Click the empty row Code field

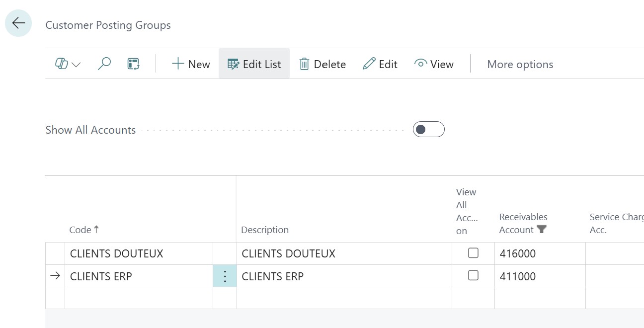pyautogui.click(x=139, y=298)
